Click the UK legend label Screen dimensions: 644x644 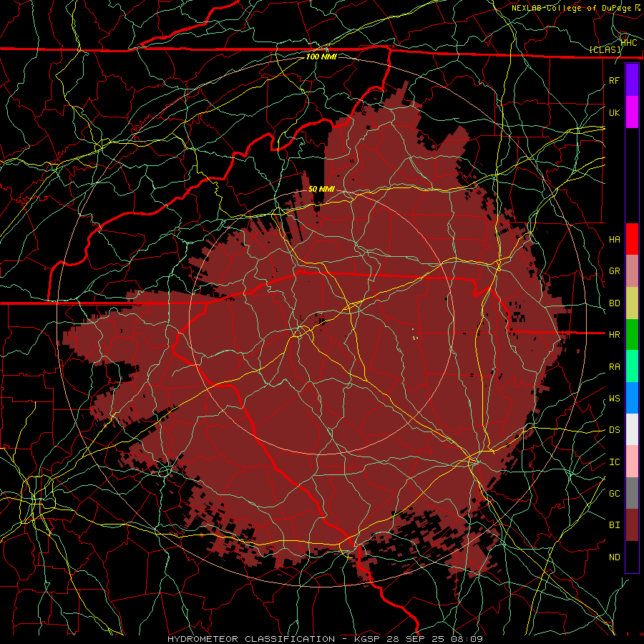point(614,112)
